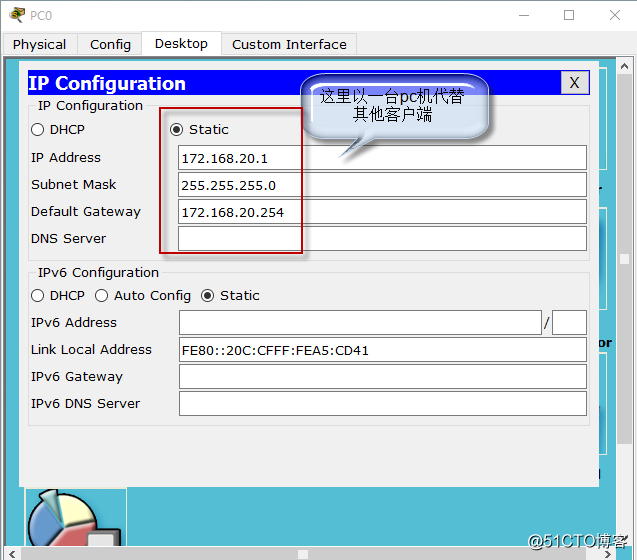Select the IPv4 DHCP radio button

[x=37, y=130]
